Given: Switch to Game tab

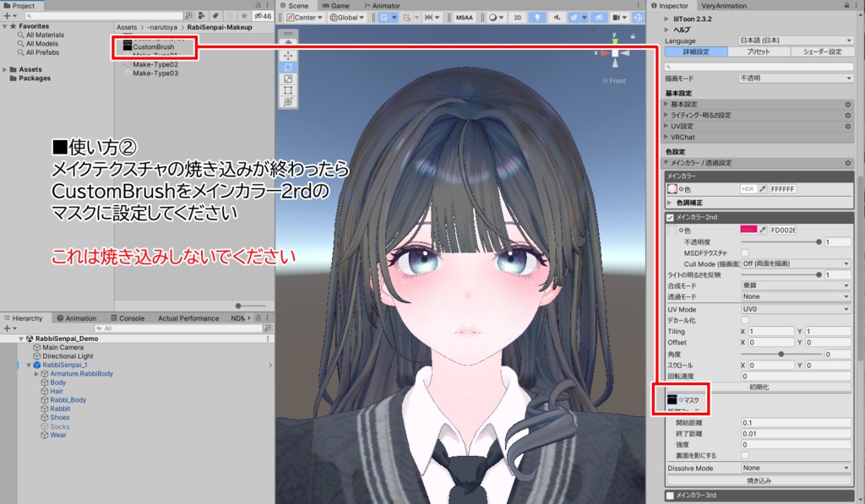Looking at the screenshot, I should tap(335, 6).
